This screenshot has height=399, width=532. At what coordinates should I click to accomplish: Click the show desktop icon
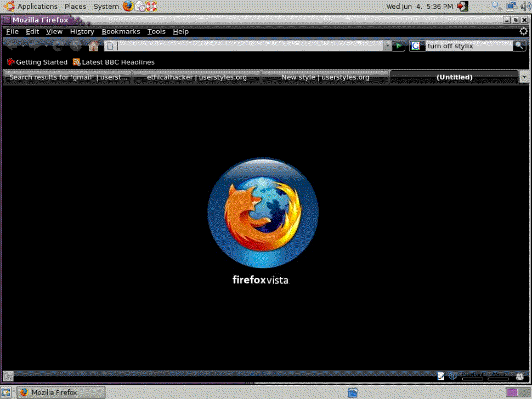6,392
